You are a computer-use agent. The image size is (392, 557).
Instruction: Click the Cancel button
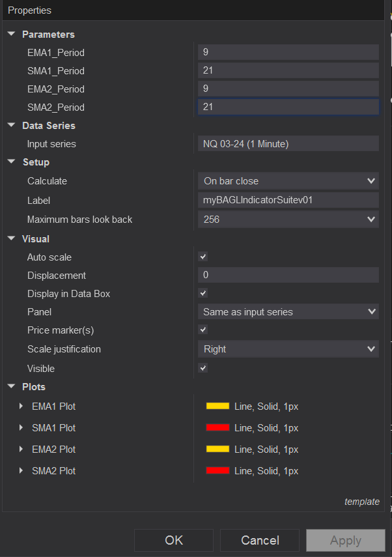tap(260, 540)
